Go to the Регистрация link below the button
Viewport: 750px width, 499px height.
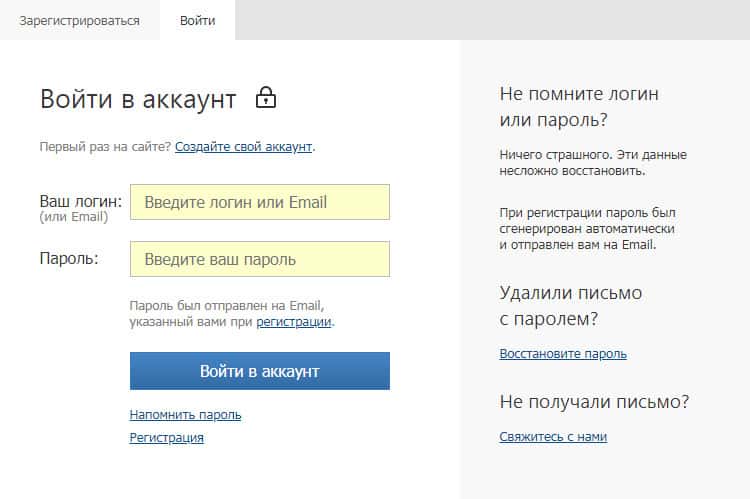tap(166, 438)
